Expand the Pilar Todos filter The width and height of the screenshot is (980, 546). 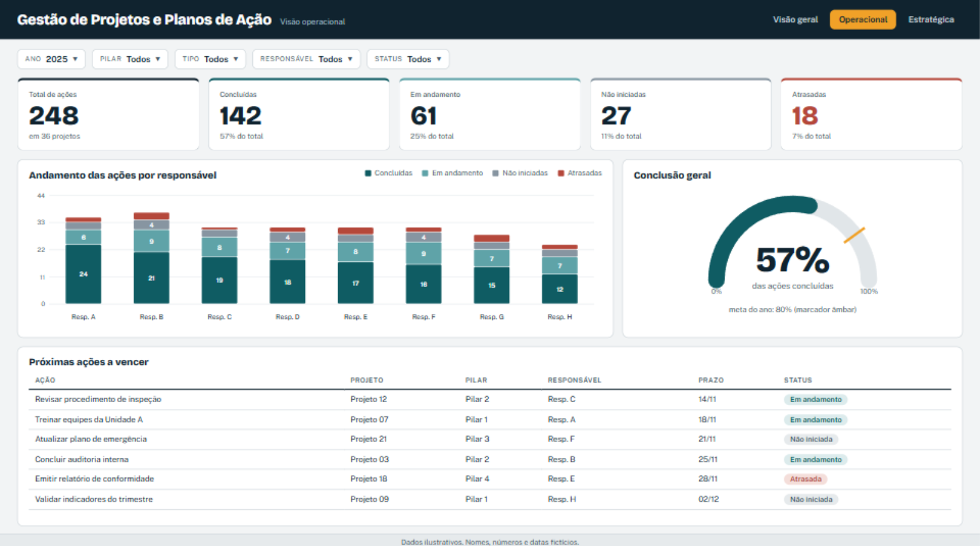pos(130,59)
